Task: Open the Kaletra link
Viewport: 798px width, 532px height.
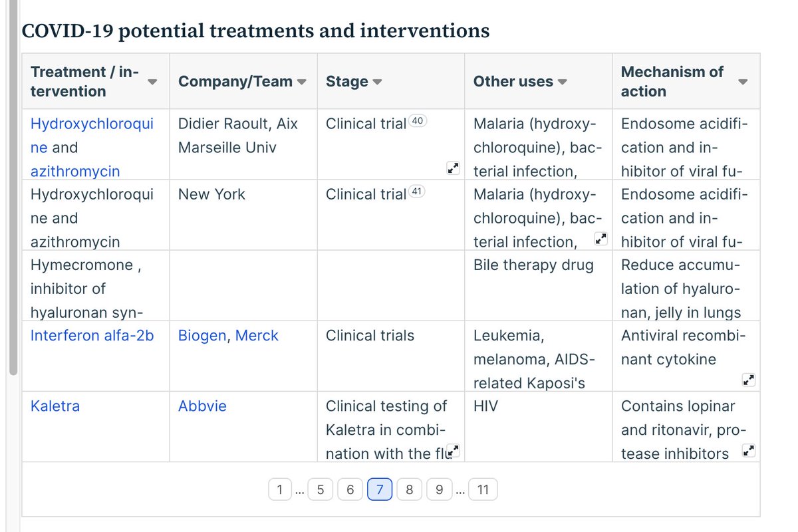Action: pyautogui.click(x=55, y=406)
